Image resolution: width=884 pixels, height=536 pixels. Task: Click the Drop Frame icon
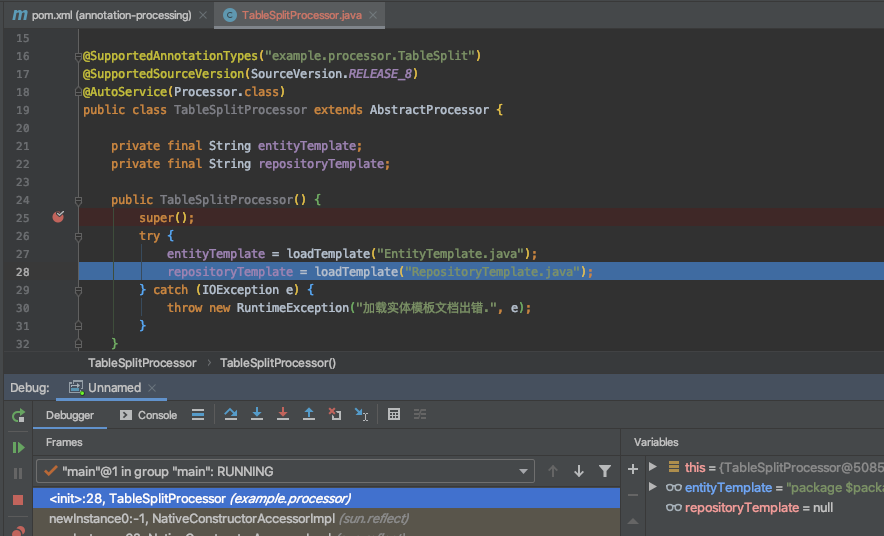click(335, 415)
